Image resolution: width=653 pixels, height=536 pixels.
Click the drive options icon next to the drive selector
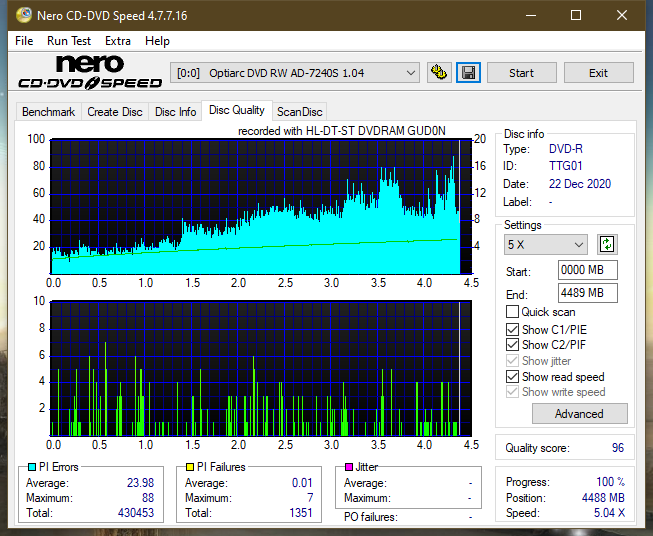(x=439, y=73)
